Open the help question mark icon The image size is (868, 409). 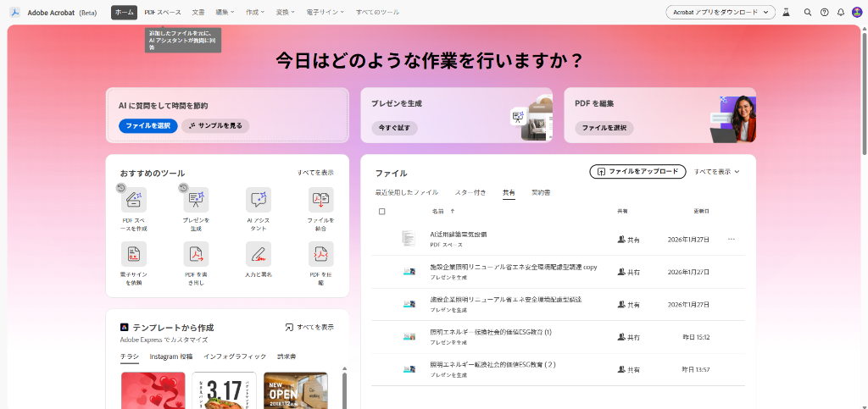coord(824,12)
